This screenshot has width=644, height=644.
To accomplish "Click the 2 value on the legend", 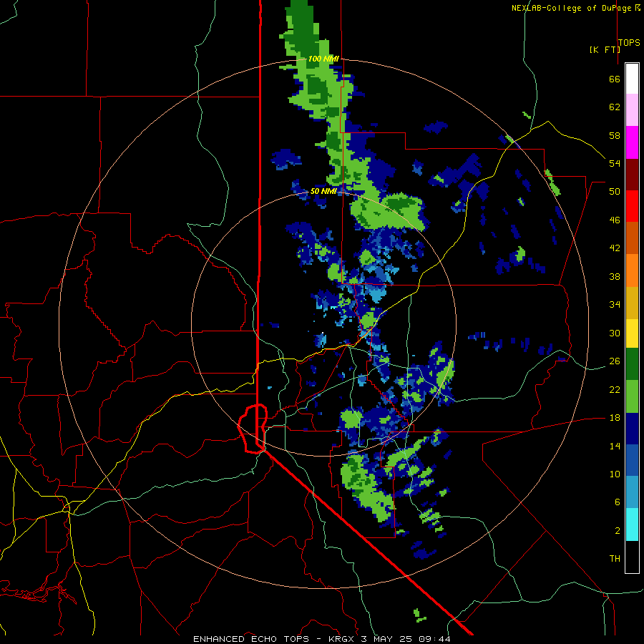I will [617, 530].
